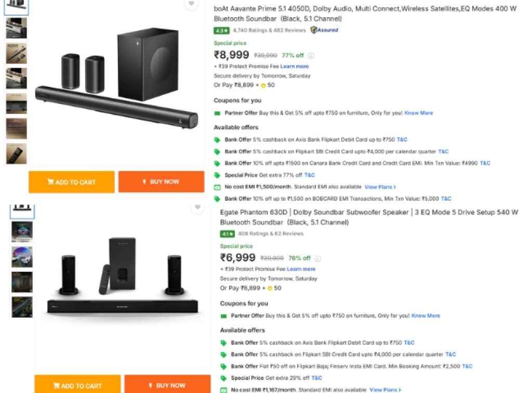The width and height of the screenshot is (532, 393).
Task: Click discount info icon beside 76% off
Action: click(317, 258)
